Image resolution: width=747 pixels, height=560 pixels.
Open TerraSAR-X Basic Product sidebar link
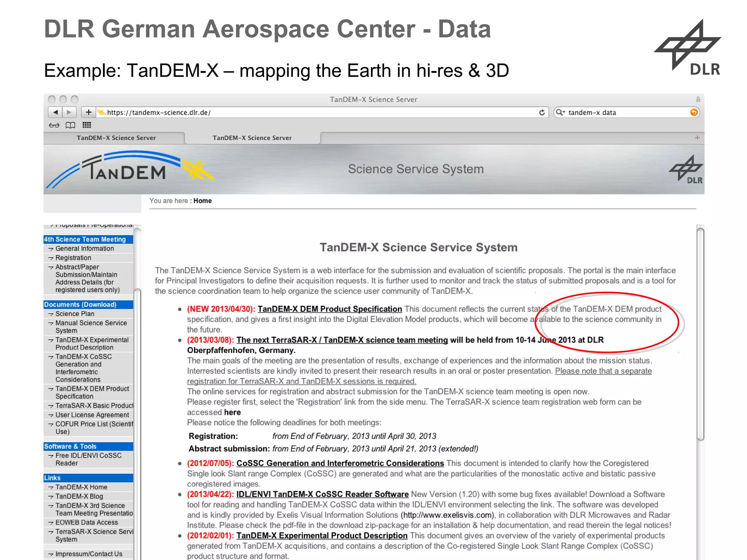(94, 406)
